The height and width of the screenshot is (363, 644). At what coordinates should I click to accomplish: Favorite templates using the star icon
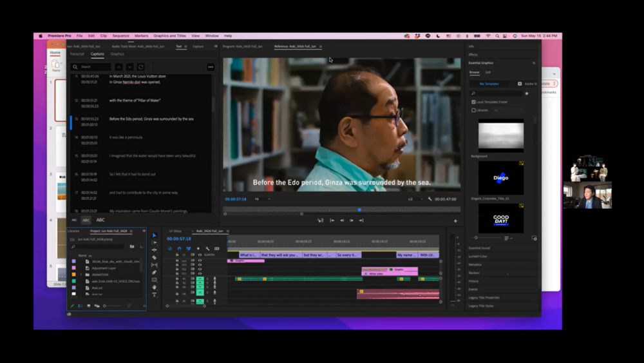click(x=526, y=93)
